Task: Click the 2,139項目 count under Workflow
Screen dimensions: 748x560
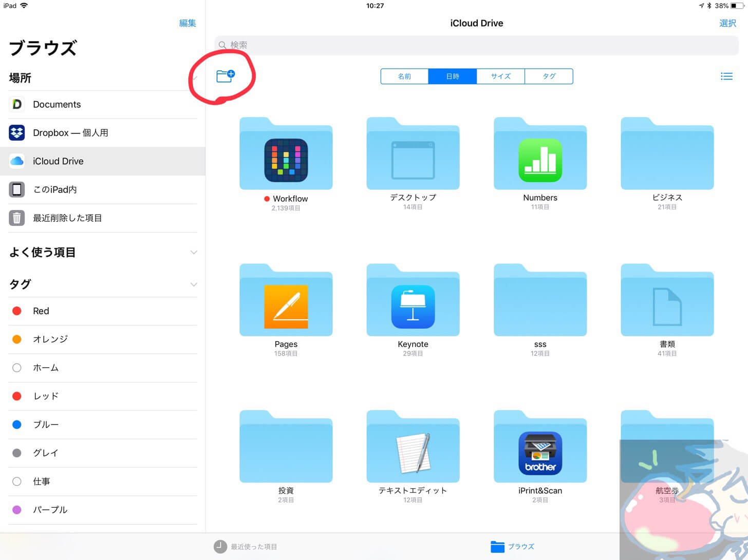Action: pos(286,208)
